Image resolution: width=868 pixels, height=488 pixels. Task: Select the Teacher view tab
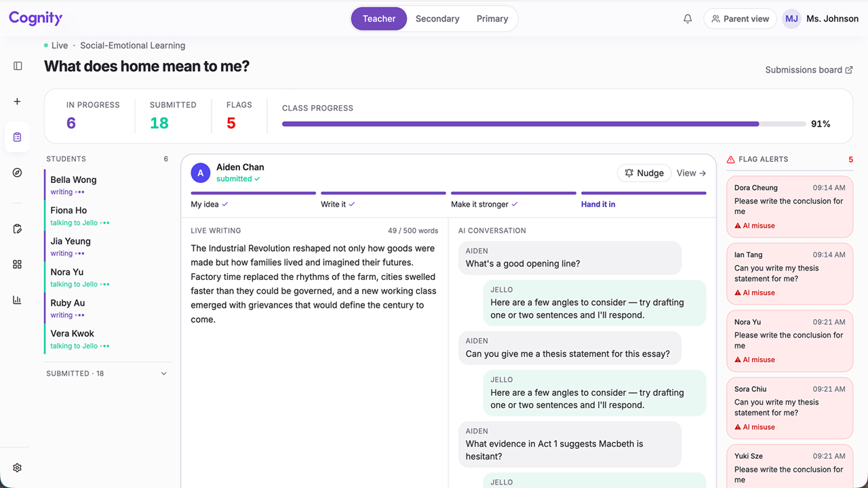pyautogui.click(x=379, y=19)
